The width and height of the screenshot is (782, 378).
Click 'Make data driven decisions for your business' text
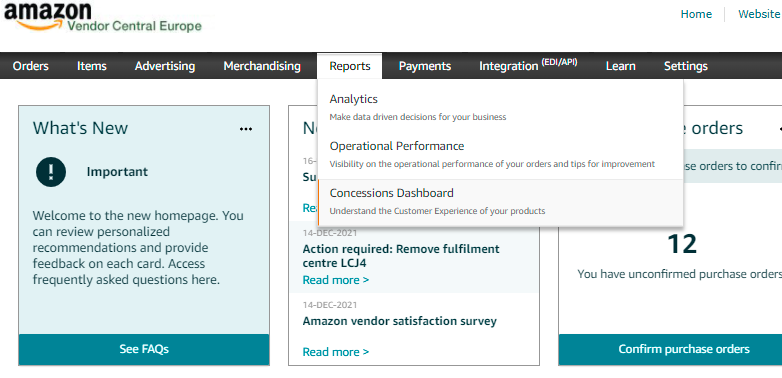[x=418, y=117]
